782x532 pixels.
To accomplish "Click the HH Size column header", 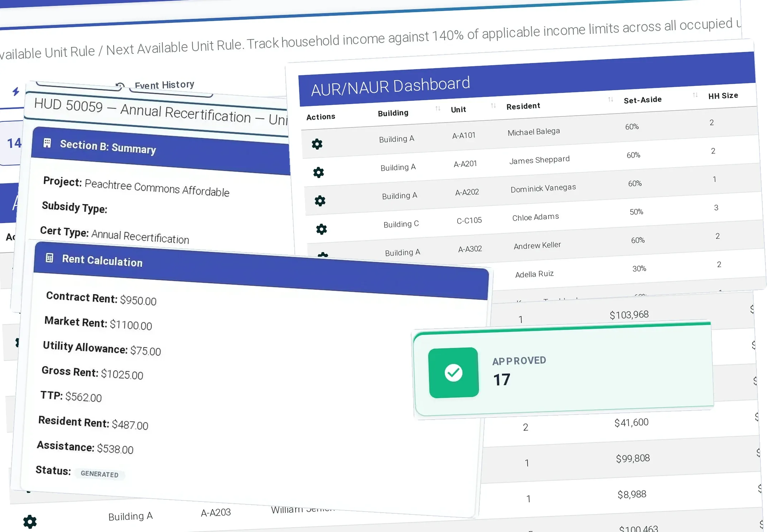I will (x=723, y=96).
